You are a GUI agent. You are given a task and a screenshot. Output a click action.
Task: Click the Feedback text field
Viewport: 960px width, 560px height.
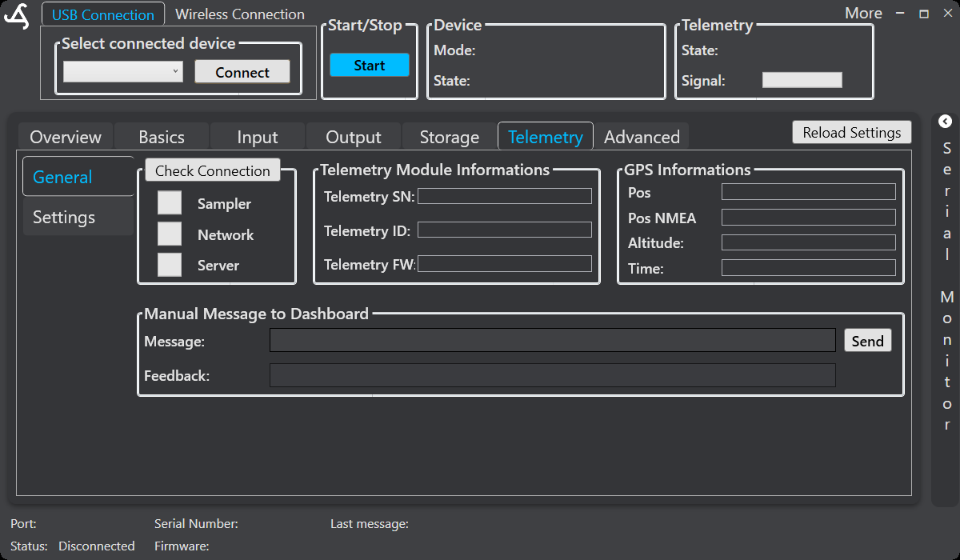click(553, 375)
